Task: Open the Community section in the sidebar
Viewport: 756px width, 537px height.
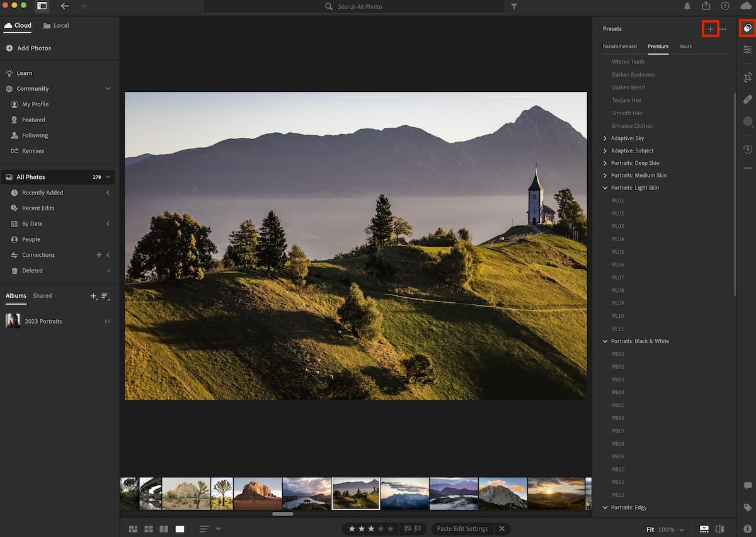Action: pyautogui.click(x=32, y=88)
